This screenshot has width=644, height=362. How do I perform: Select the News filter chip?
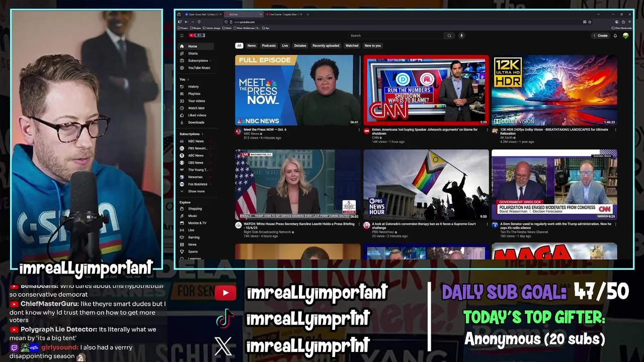click(x=252, y=46)
